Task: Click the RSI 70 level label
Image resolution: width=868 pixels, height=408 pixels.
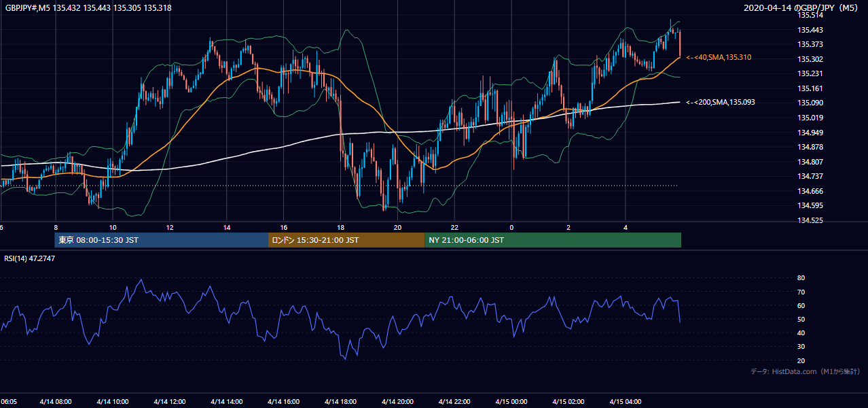Action: 801,292
